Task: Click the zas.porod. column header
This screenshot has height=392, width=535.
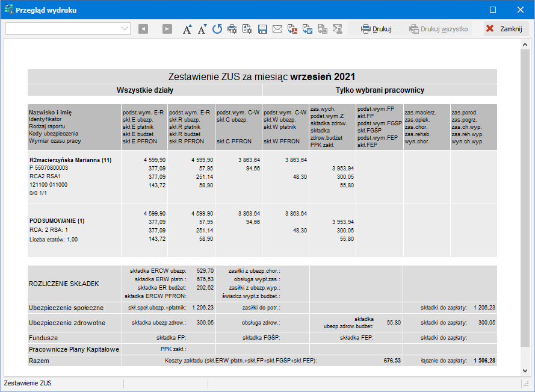Action: [x=465, y=113]
